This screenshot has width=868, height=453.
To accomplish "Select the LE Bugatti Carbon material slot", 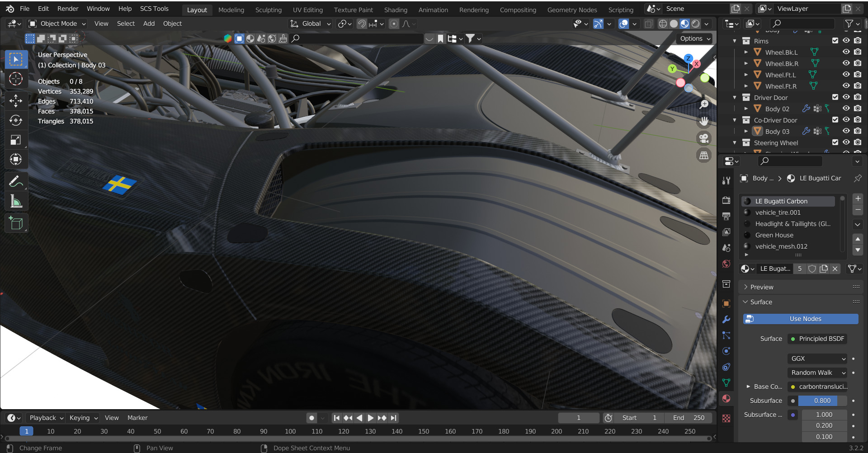I will [x=788, y=201].
